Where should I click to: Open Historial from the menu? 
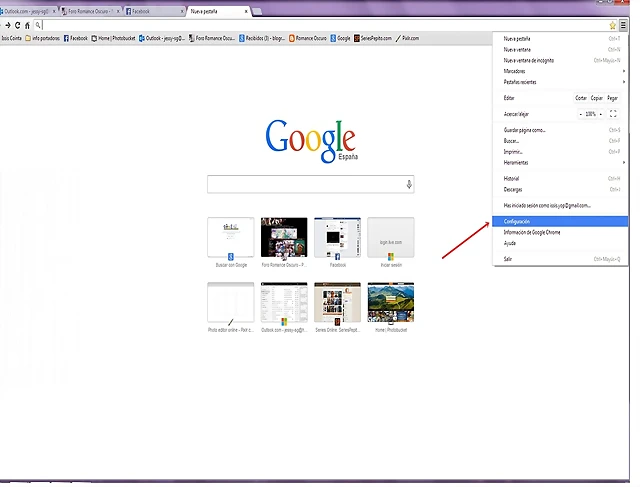coord(560,178)
